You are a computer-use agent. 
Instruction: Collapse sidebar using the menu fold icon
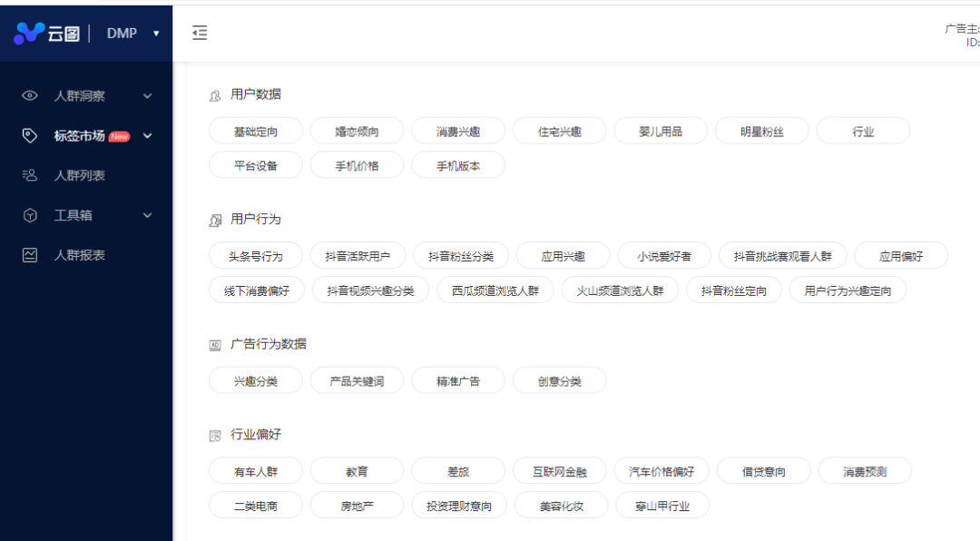[200, 34]
